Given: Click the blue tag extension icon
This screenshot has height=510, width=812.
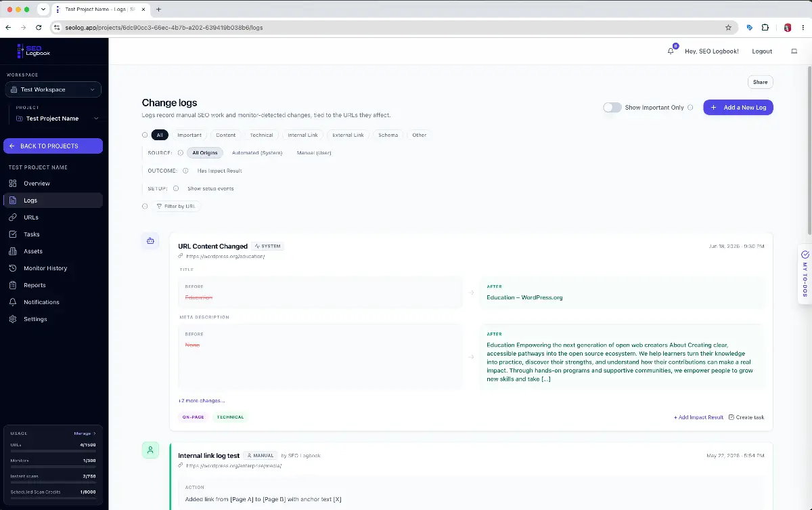Looking at the screenshot, I should tap(749, 28).
